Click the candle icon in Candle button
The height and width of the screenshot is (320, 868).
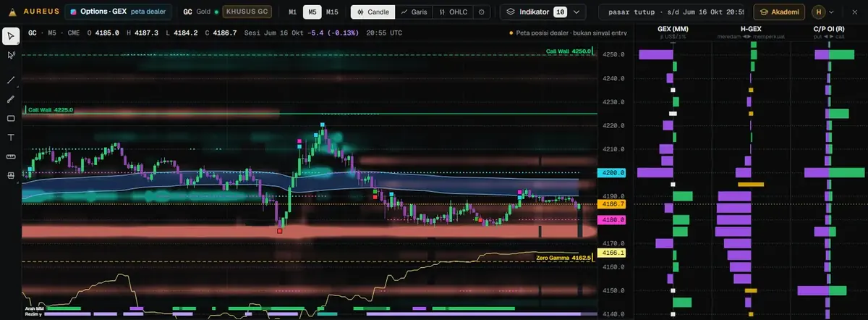(360, 12)
